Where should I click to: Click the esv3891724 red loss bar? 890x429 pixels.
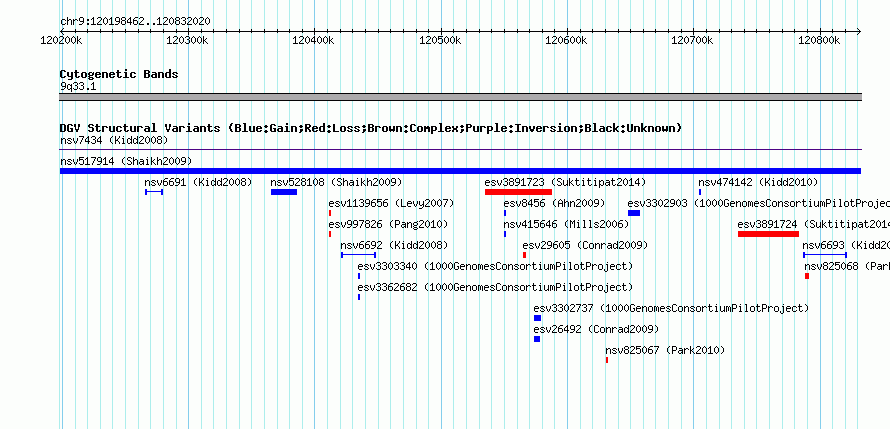(768, 234)
